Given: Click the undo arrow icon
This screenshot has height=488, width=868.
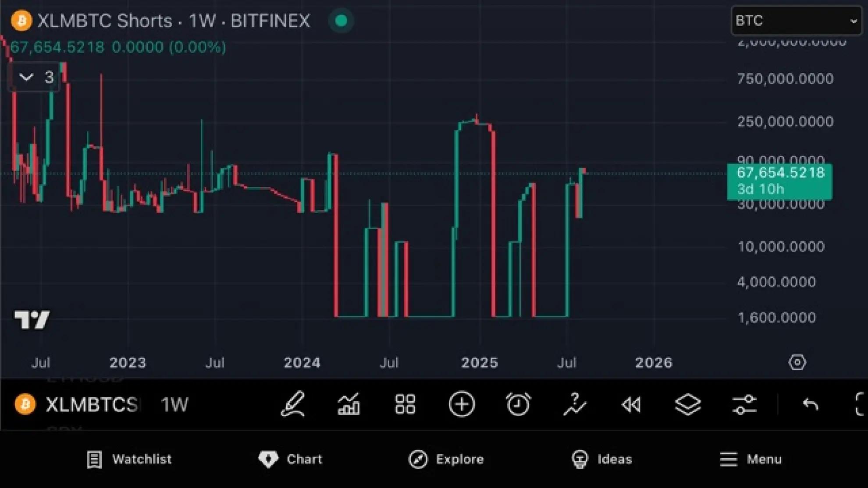Looking at the screenshot, I should 810,404.
